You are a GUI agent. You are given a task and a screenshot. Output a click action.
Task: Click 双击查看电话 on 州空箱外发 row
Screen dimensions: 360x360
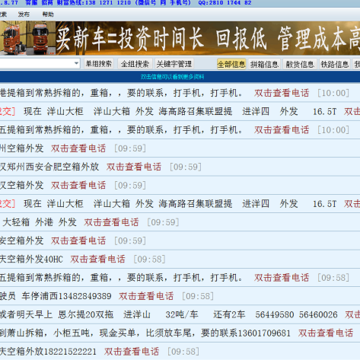(x=78, y=148)
